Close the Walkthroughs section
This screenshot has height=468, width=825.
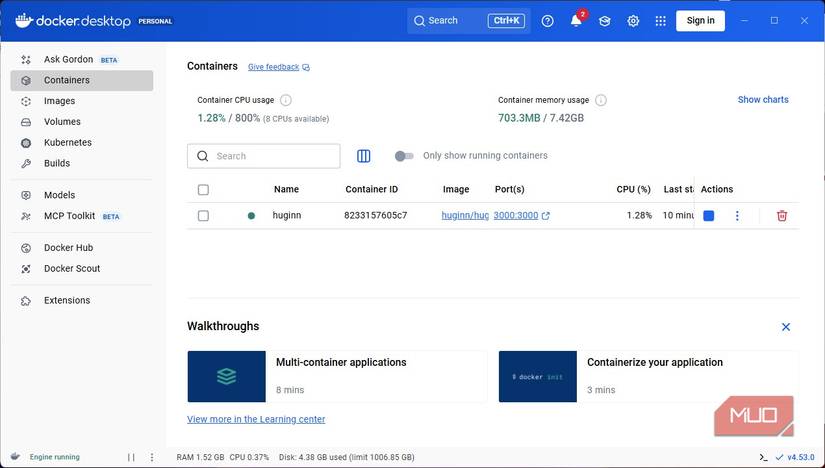tap(786, 327)
